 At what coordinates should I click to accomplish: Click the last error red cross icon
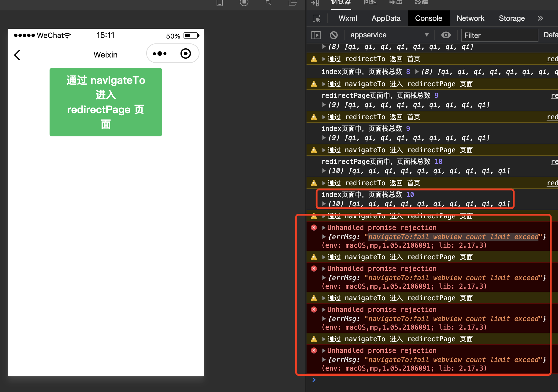(x=314, y=350)
